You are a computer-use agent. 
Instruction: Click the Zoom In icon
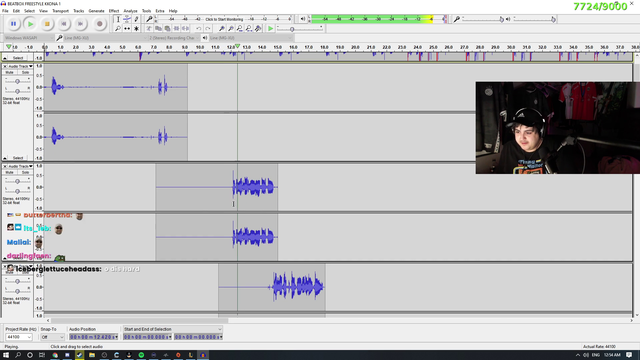(x=221, y=29)
